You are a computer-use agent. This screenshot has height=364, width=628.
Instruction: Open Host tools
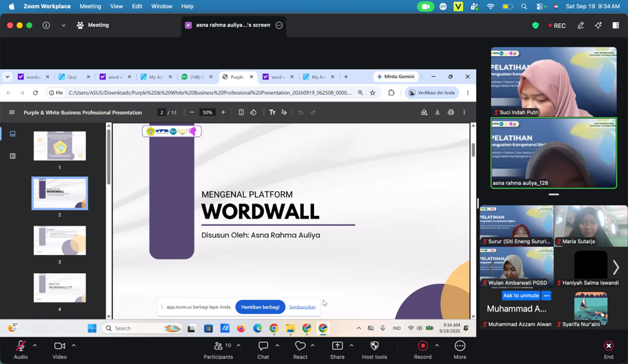[375, 350]
